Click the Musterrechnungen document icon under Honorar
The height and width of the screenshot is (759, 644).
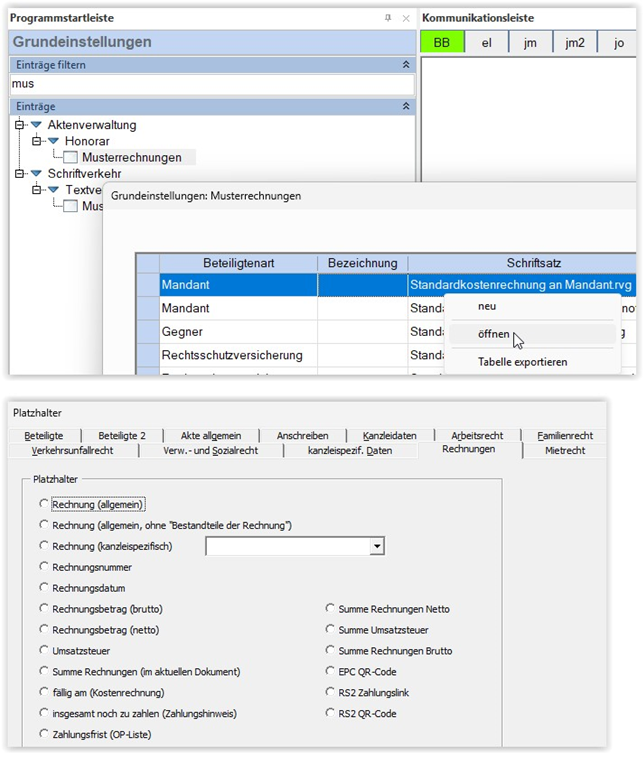[x=71, y=157]
